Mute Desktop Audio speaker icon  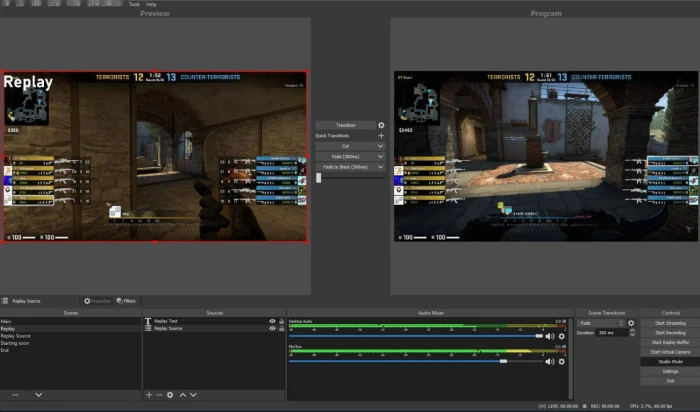point(550,336)
